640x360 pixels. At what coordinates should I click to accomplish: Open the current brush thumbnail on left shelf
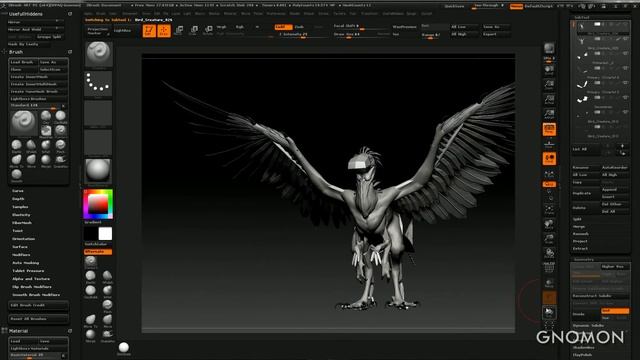tap(98, 53)
